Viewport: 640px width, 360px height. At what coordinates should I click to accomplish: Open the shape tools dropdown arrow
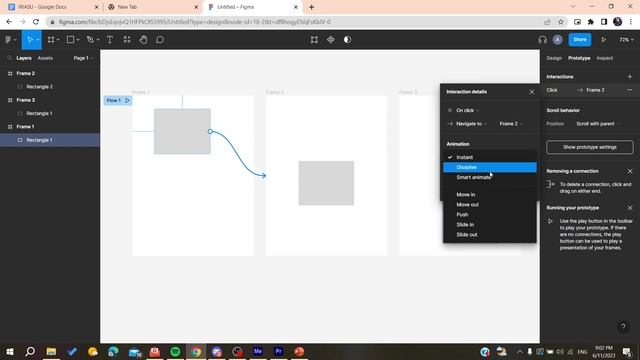pos(78,40)
